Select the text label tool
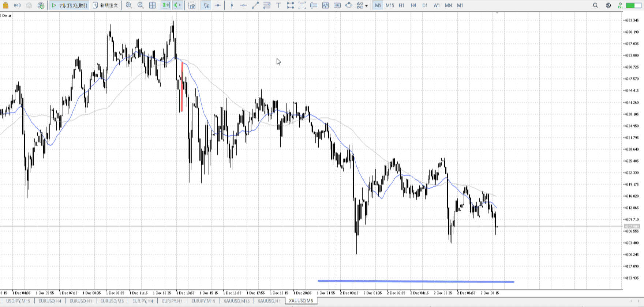This screenshot has width=644, height=307. (x=278, y=5)
